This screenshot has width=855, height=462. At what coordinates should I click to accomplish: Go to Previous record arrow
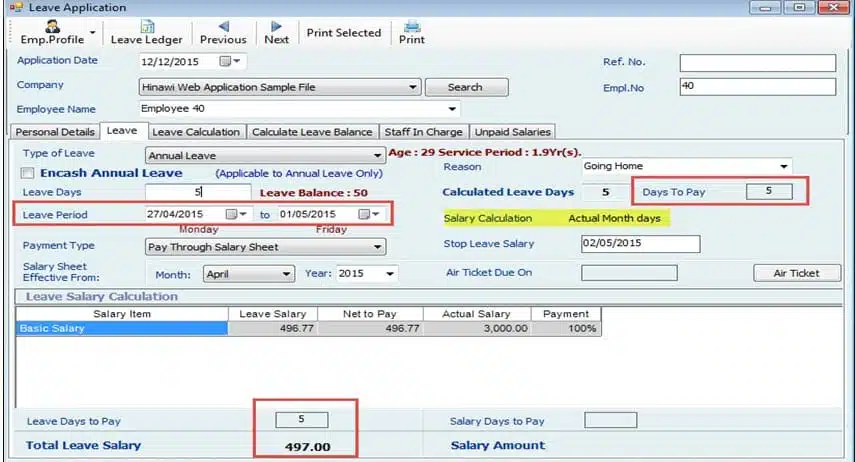[222, 26]
